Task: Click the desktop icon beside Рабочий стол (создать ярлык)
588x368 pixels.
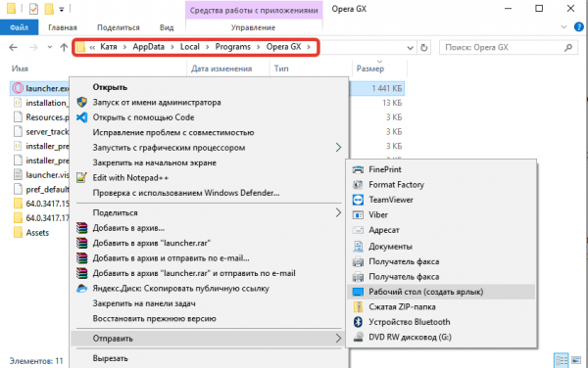Action: coord(358,292)
